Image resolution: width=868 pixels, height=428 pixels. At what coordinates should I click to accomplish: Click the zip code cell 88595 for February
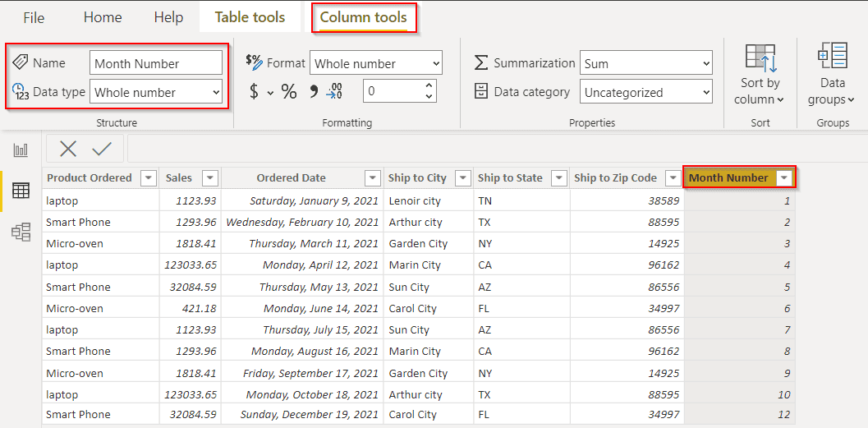[627, 222]
